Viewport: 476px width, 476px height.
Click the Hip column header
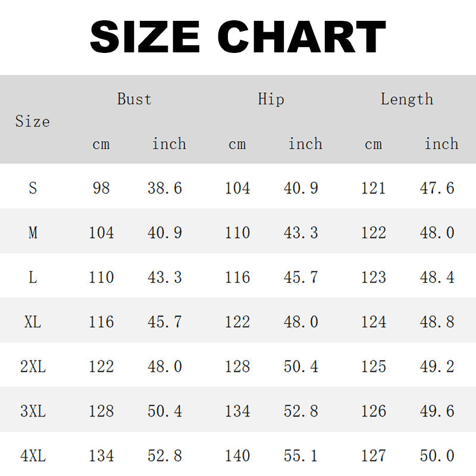(x=271, y=99)
